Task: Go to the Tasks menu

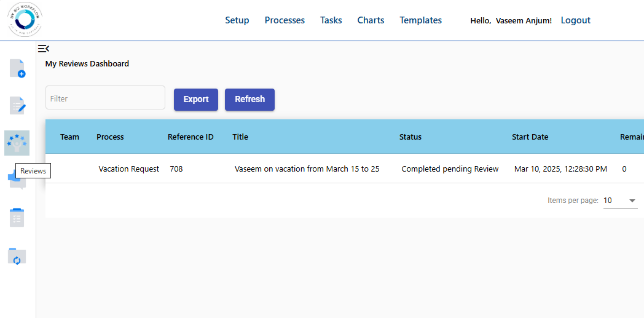Action: pyautogui.click(x=331, y=20)
